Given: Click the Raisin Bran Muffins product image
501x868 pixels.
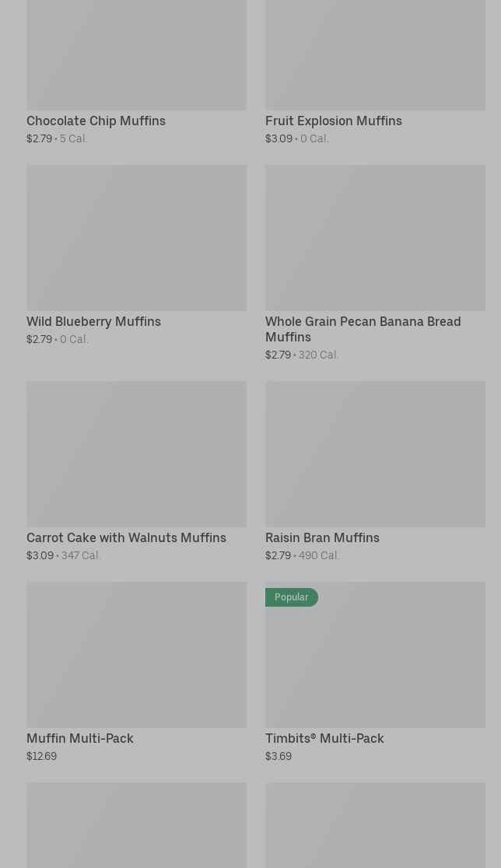Looking at the screenshot, I should 375,453.
